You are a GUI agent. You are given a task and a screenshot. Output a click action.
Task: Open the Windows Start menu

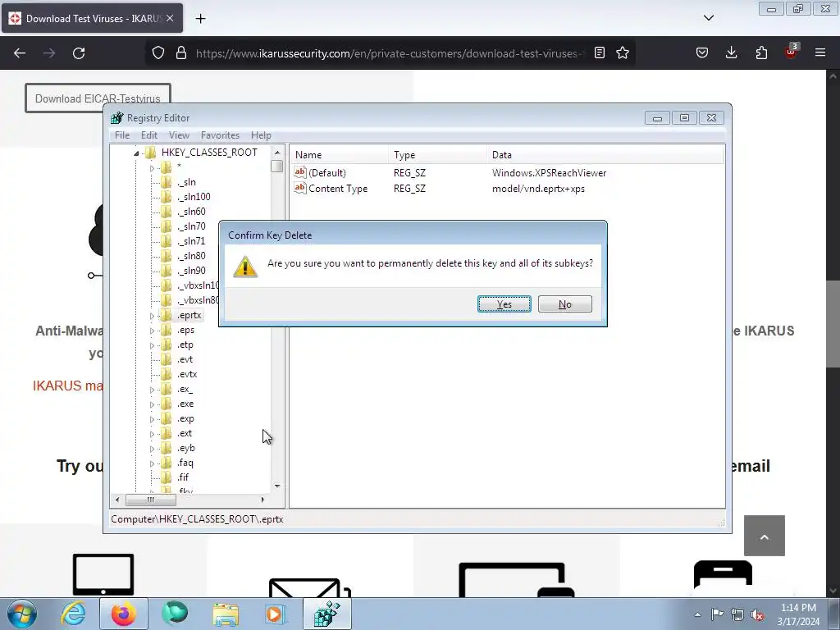coord(21,614)
